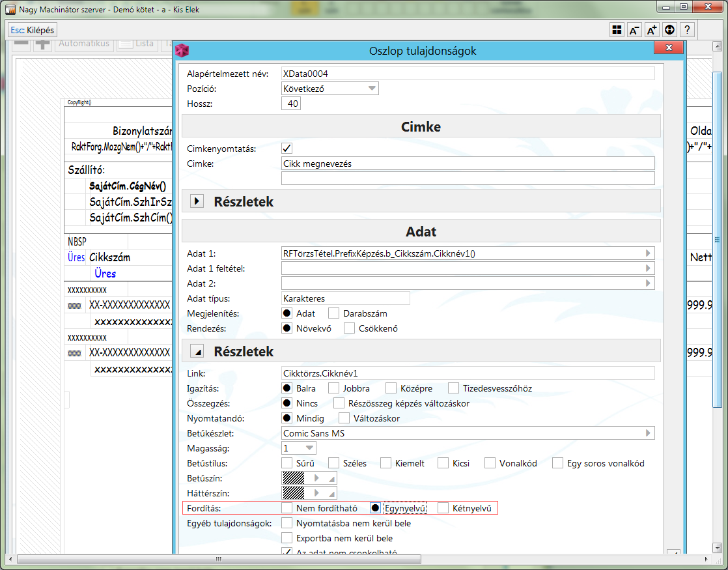Open Adat 1 expression picker arrow
This screenshot has height=570, width=728.
point(647,253)
